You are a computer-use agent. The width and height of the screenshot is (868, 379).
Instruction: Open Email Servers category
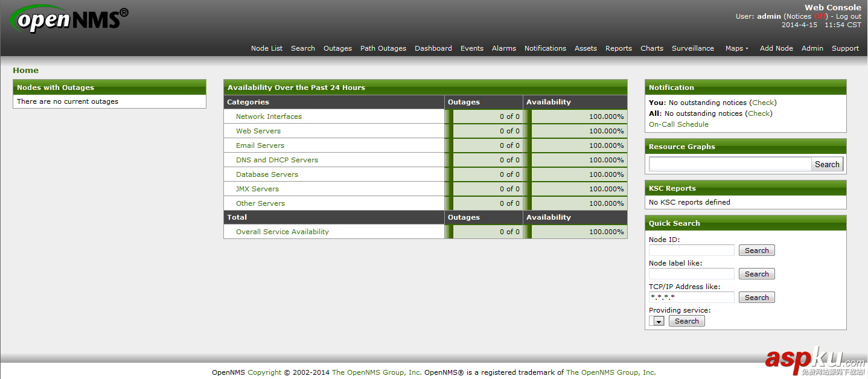[x=260, y=145]
